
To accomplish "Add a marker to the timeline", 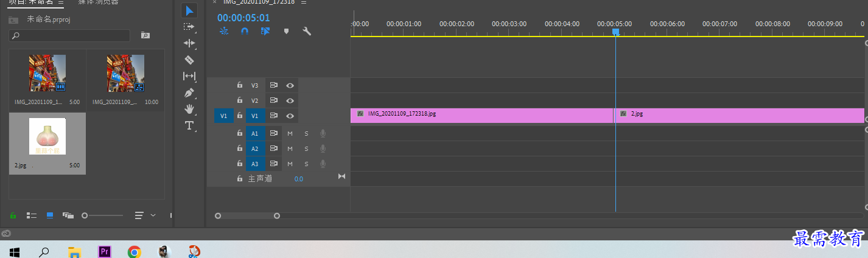I will [x=286, y=31].
